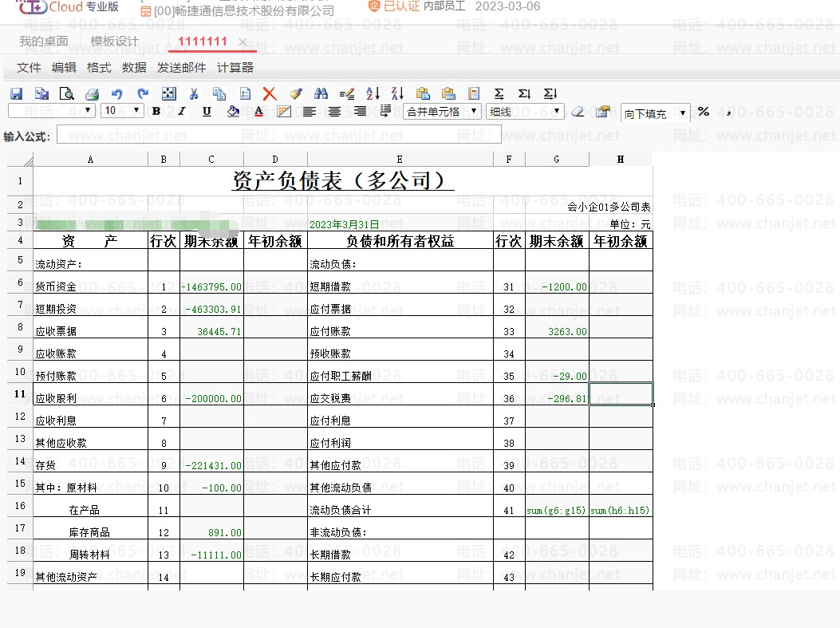Select column E header
This screenshot has width=840, height=628.
(x=400, y=159)
